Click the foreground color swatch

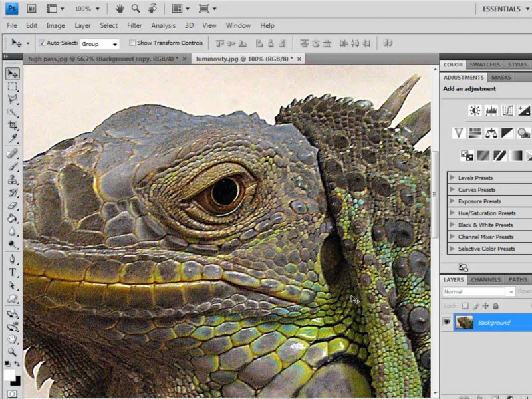tap(9, 376)
